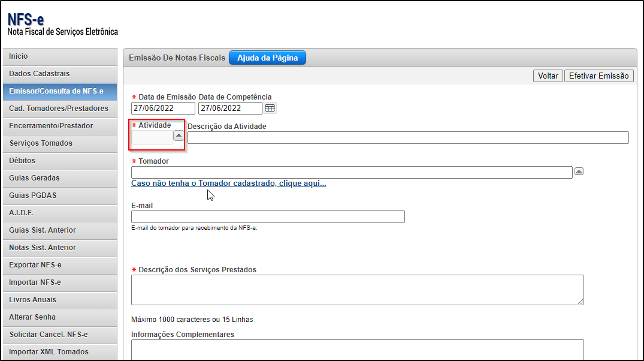Click the E-mail input field
Image resolution: width=644 pixels, height=361 pixels.
click(268, 217)
